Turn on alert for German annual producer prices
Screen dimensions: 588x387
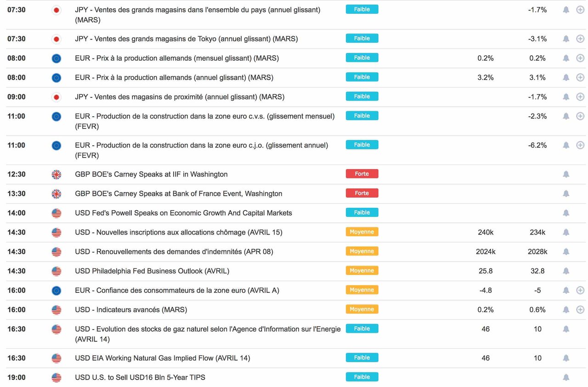point(566,78)
